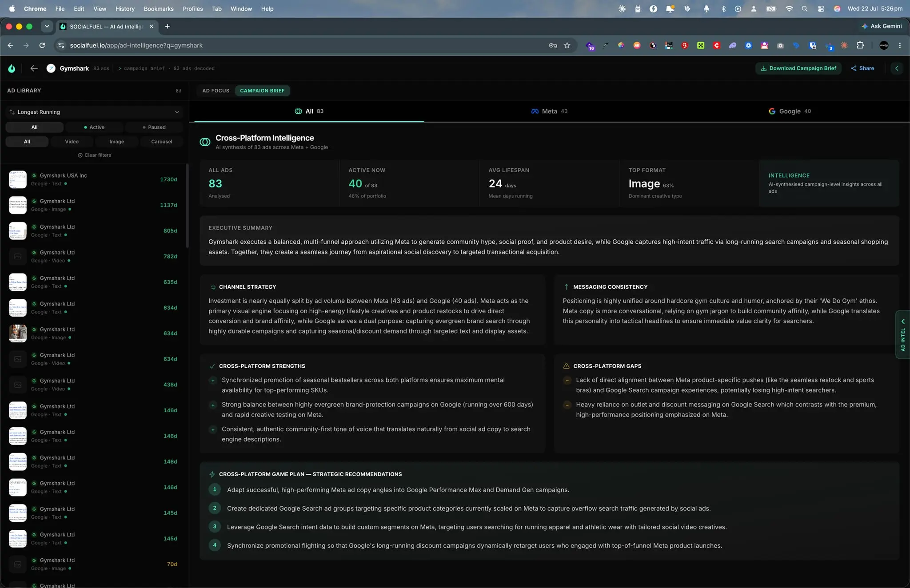Click Ask Gemini button
This screenshot has width=910, height=588.
pyautogui.click(x=882, y=26)
